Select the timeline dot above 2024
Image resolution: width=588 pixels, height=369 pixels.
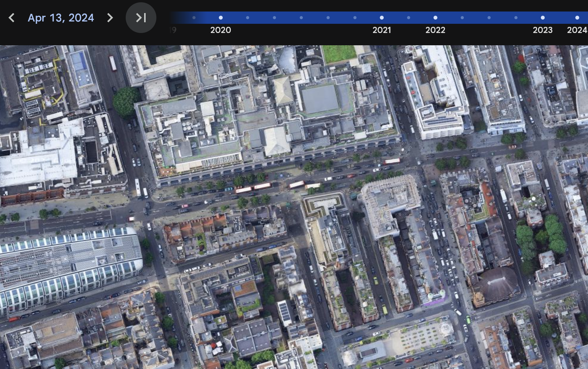[577, 18]
